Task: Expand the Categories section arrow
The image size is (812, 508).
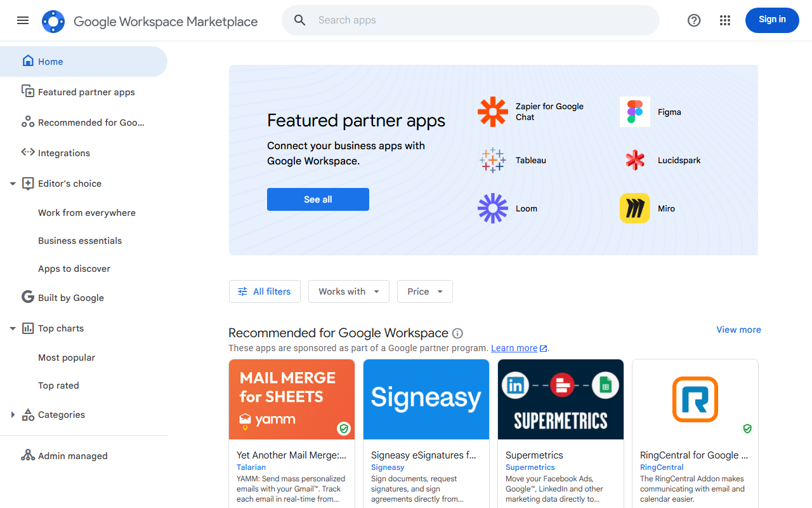Action: pos(13,415)
